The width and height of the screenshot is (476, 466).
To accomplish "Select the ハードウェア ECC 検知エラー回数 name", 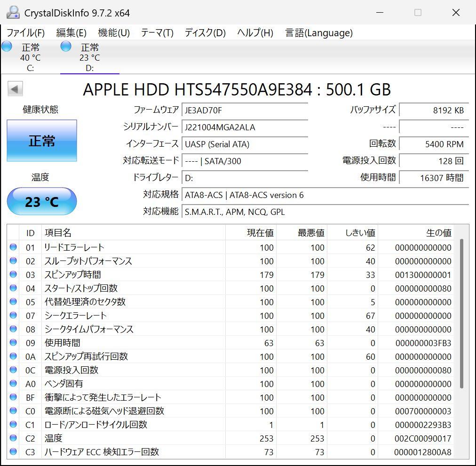I will 102,452.
